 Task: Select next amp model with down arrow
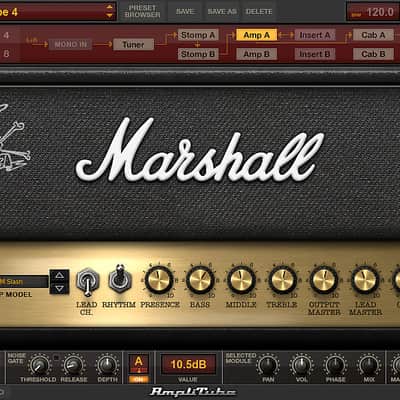[59, 288]
